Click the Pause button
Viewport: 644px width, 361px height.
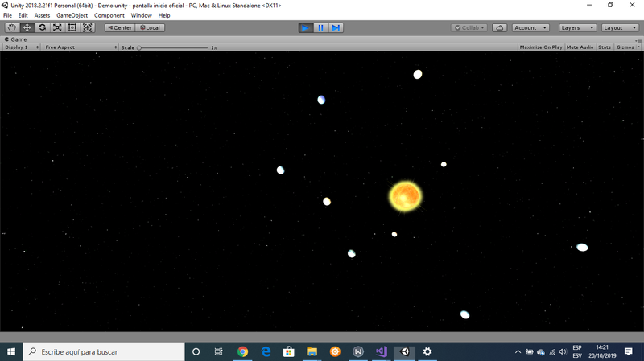[x=320, y=27]
